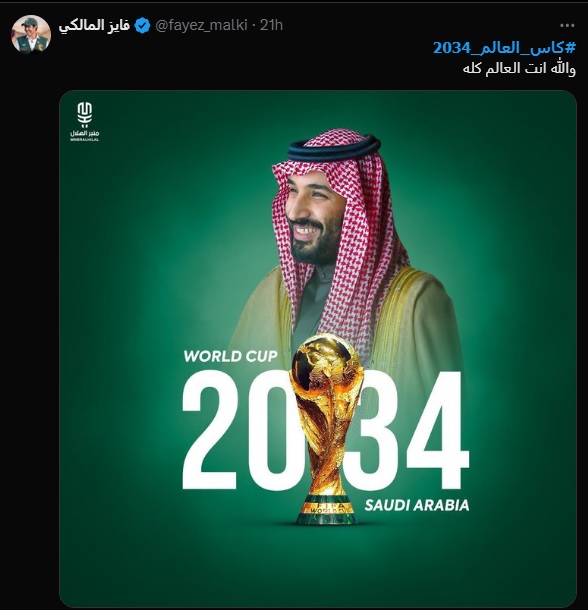The width and height of the screenshot is (588, 610).
Task: Click the trophy's green FIFA base
Action: click(328, 510)
